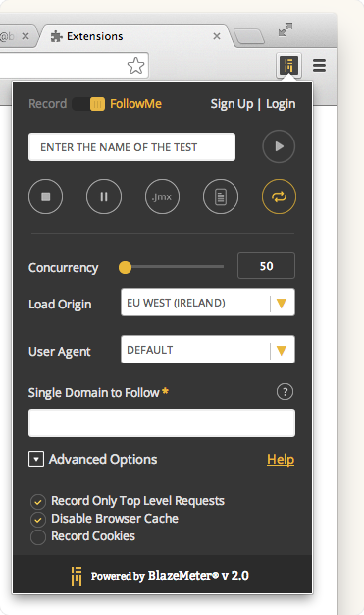Screen dimensions: 364x615
Task: Enable the Record Cookies option
Action: [38, 537]
